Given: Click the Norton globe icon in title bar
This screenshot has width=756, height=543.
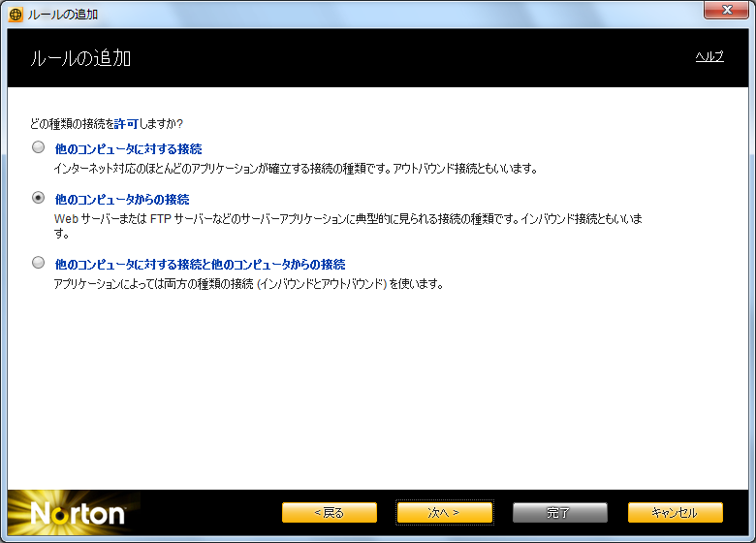Looking at the screenshot, I should [x=16, y=15].
